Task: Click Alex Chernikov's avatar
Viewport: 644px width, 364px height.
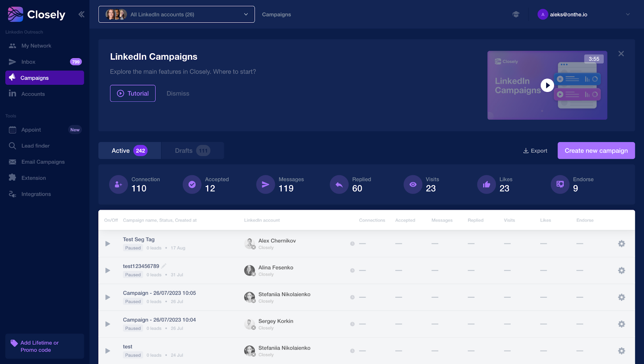Action: tap(250, 244)
